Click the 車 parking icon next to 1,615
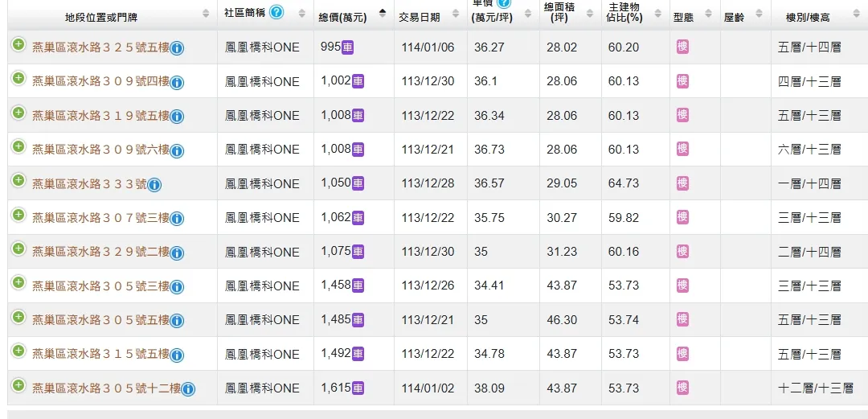 coord(358,388)
